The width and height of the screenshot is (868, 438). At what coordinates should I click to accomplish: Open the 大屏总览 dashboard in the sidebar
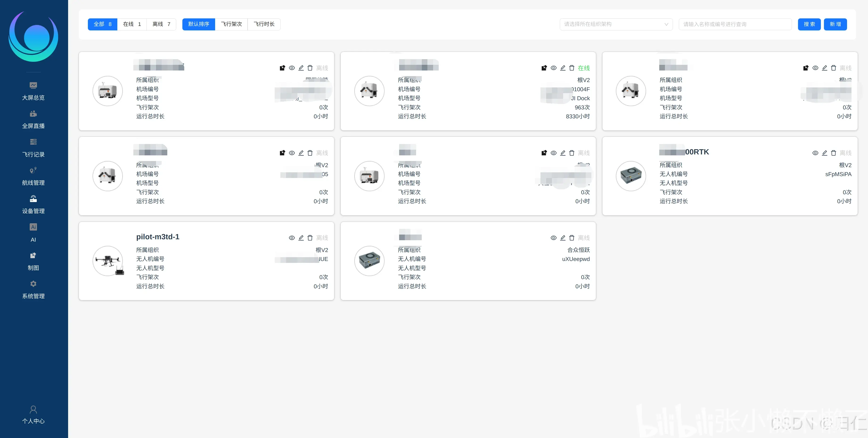[x=33, y=91]
